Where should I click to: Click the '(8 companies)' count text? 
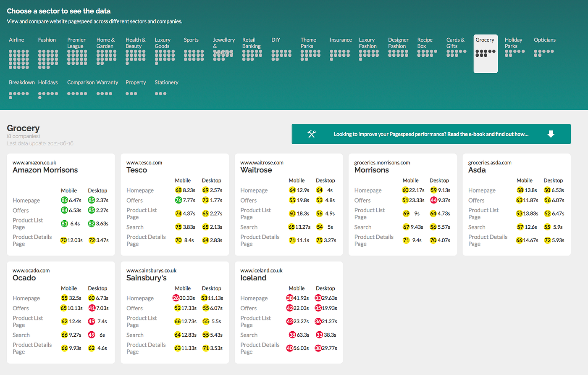pyautogui.click(x=24, y=136)
